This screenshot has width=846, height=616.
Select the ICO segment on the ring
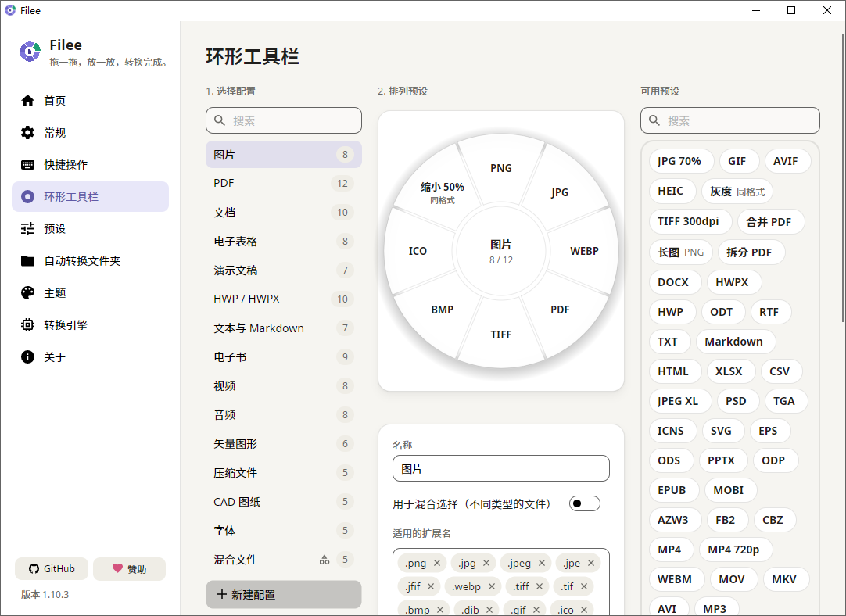(418, 251)
